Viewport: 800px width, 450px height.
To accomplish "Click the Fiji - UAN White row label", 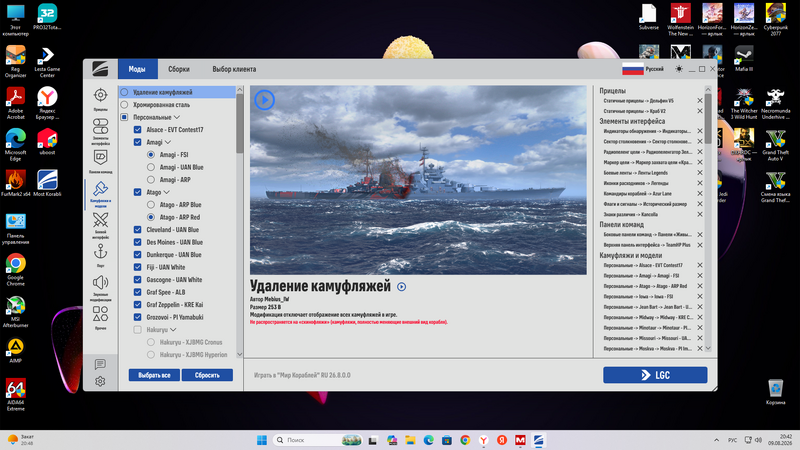I will [166, 267].
